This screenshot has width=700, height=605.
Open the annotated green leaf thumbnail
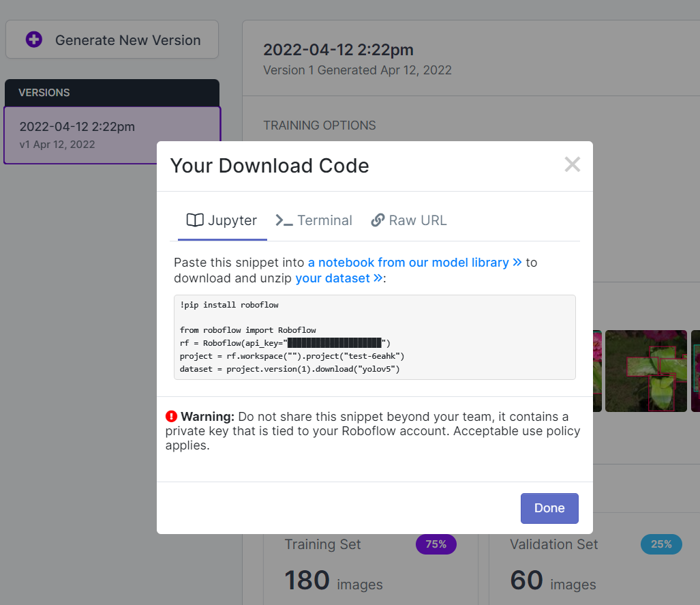tap(646, 371)
